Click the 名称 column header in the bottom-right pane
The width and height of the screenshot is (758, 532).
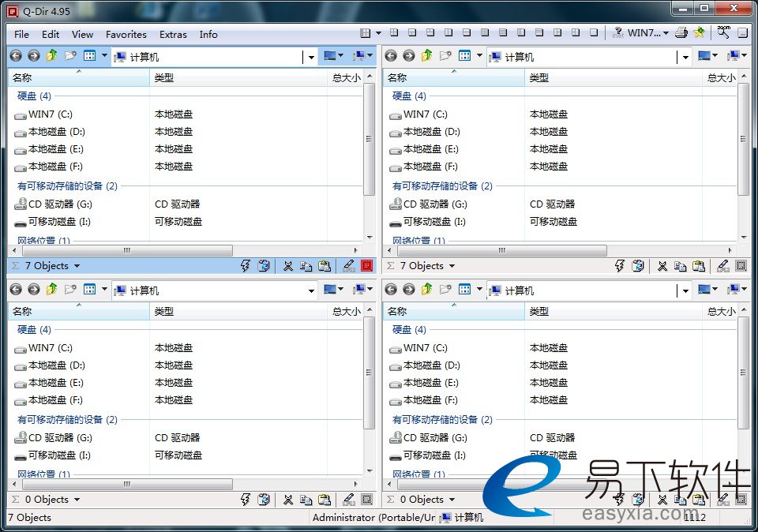pos(454,311)
